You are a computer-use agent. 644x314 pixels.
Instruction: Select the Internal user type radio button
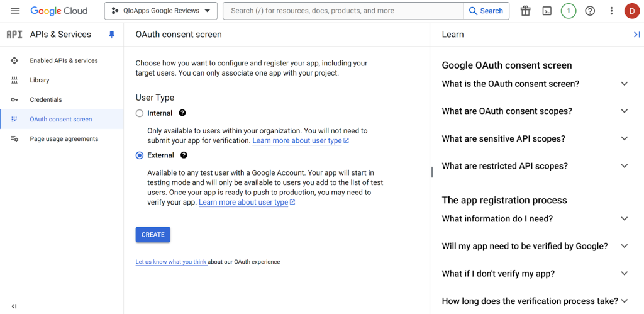pos(140,113)
